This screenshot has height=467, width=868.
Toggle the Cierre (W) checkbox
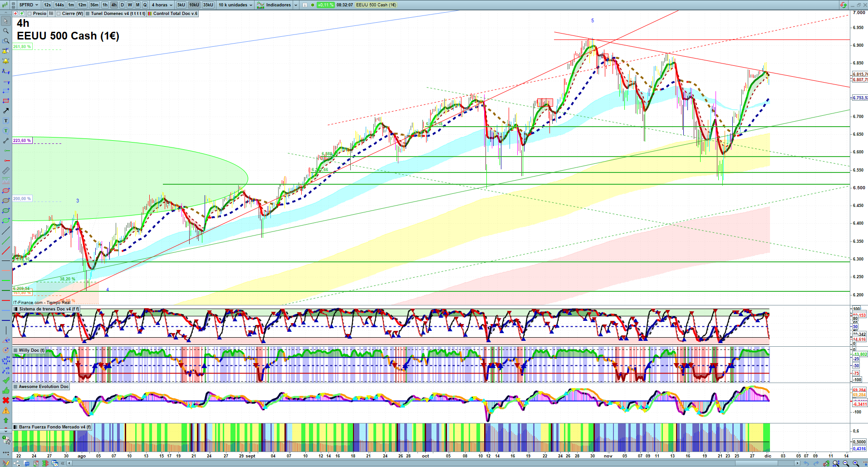(59, 14)
